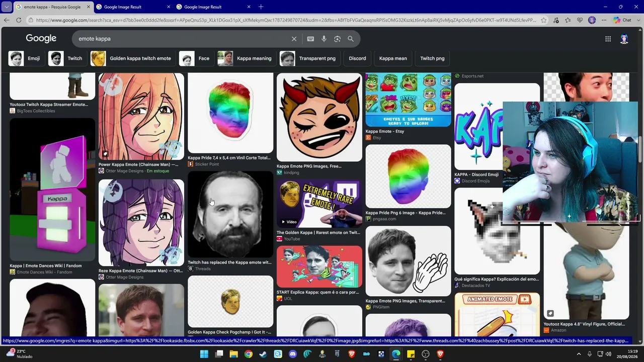Viewport: 644px width, 362px height.
Task: Open 'START Explica Kappa' article link
Action: pyautogui.click(x=318, y=292)
